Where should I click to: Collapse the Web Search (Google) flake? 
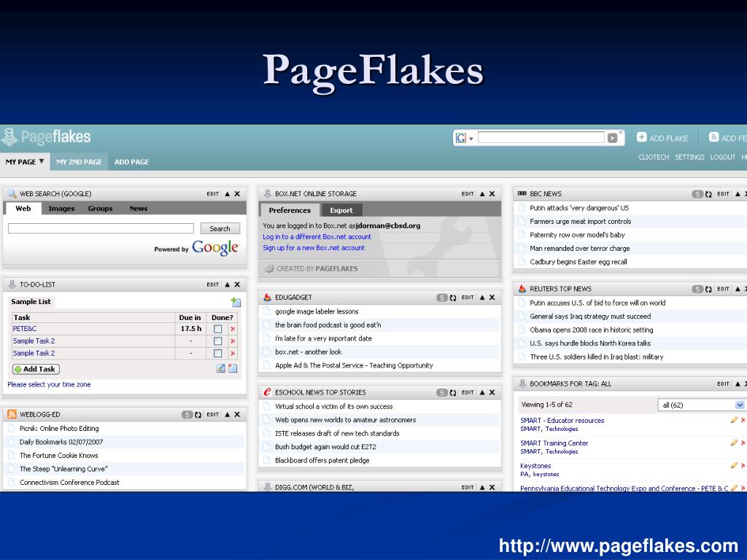(x=228, y=194)
